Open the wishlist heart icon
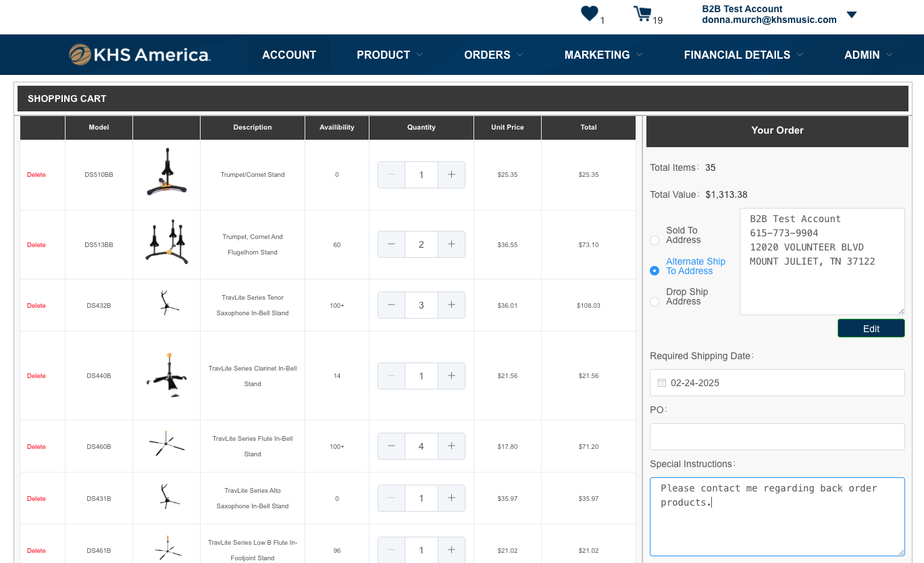The width and height of the screenshot is (924, 563). coord(589,14)
